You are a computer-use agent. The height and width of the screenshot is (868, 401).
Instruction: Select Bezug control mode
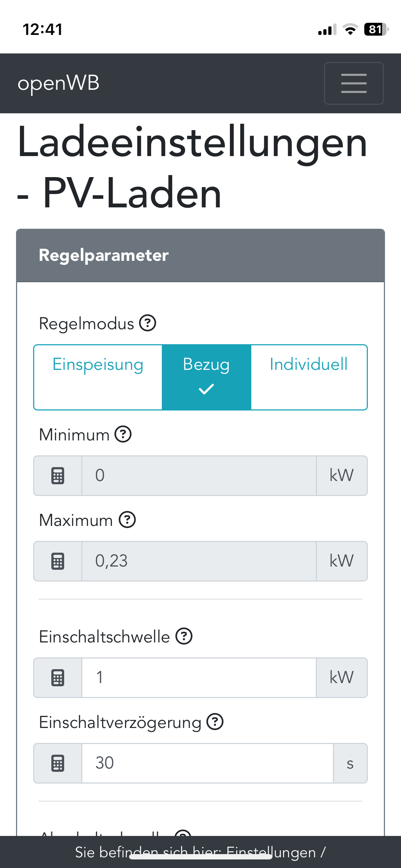tap(206, 377)
